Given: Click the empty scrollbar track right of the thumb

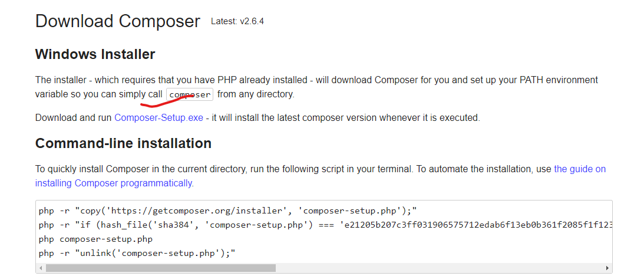Looking at the screenshot, I should tap(440, 268).
